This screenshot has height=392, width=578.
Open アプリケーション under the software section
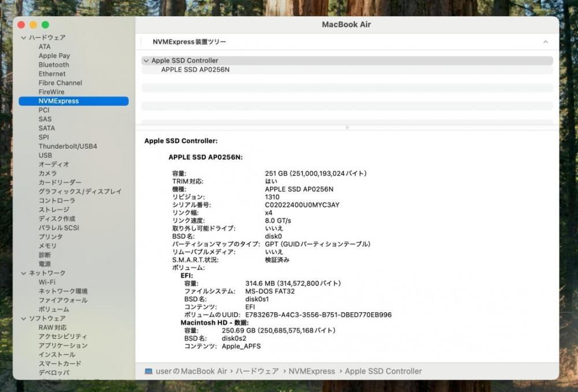63,345
